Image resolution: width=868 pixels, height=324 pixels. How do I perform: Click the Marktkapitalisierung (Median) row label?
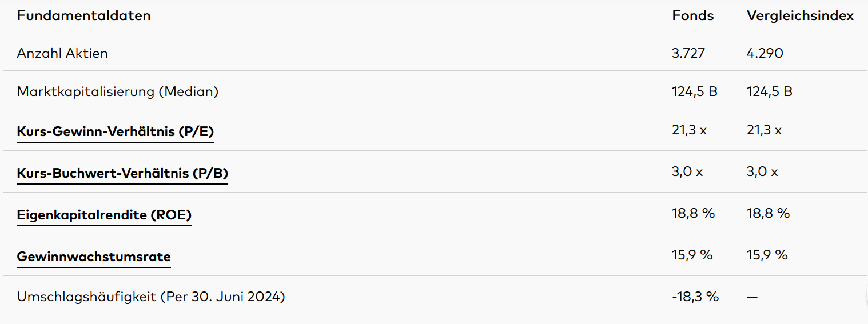tap(118, 91)
